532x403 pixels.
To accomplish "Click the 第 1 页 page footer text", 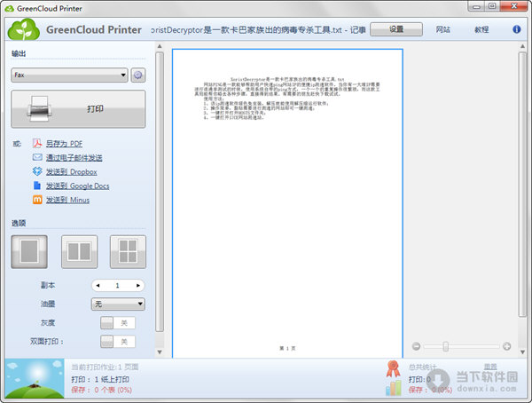I will click(x=287, y=348).
